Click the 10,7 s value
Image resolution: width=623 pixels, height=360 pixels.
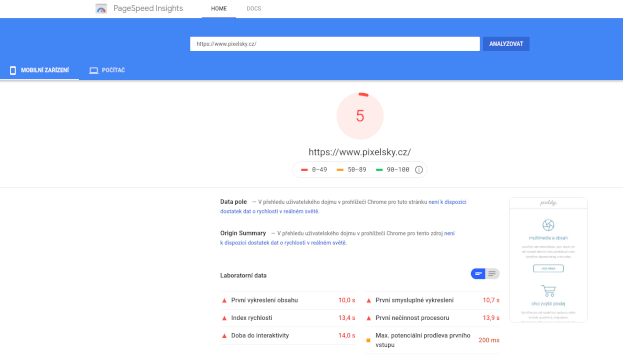point(491,300)
